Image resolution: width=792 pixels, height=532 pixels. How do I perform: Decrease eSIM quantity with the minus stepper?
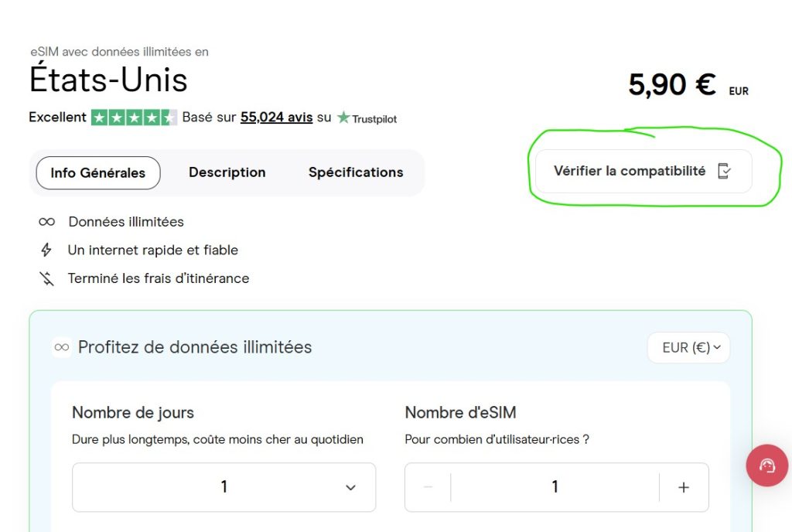(427, 487)
